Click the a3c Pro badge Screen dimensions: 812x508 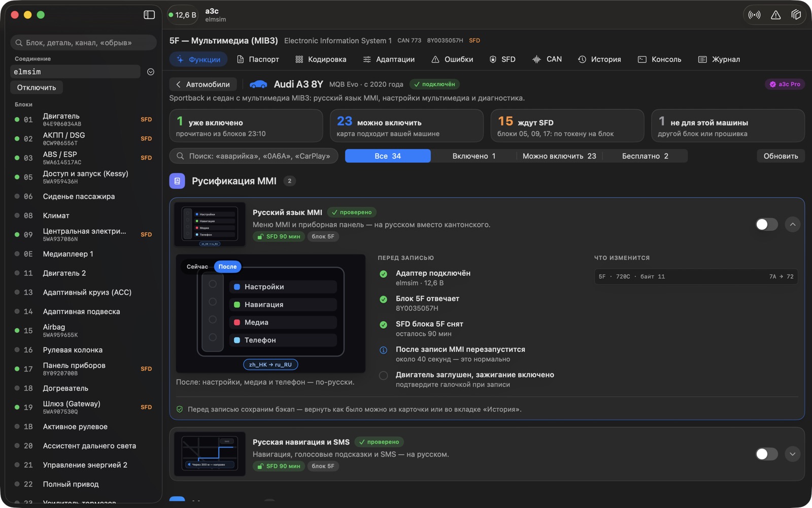(785, 84)
